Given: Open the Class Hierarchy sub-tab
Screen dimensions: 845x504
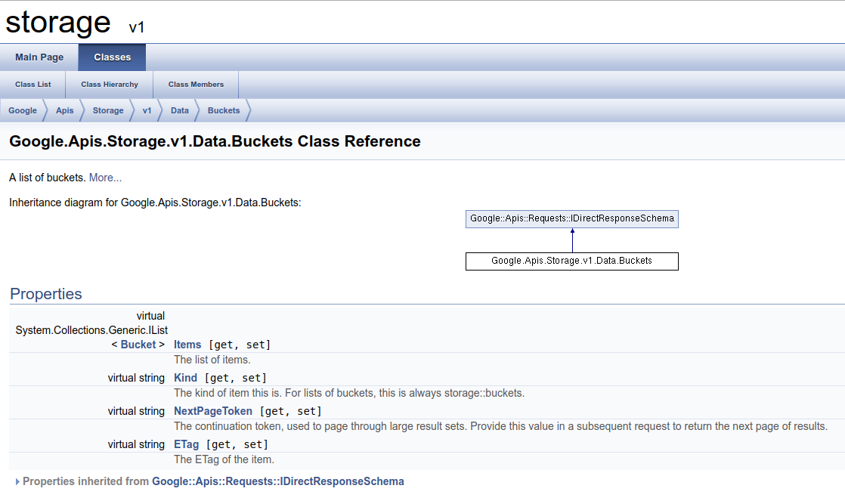Looking at the screenshot, I should tap(110, 85).
